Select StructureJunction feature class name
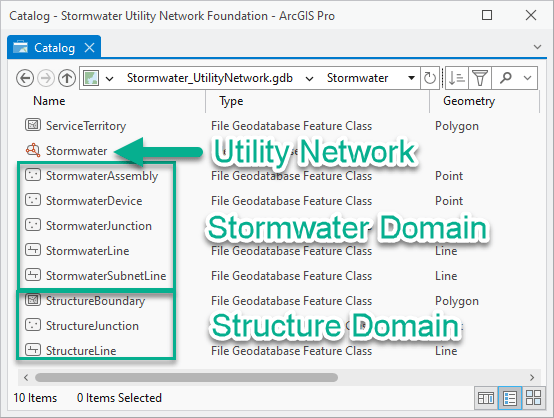554x418 pixels. pyautogui.click(x=92, y=326)
